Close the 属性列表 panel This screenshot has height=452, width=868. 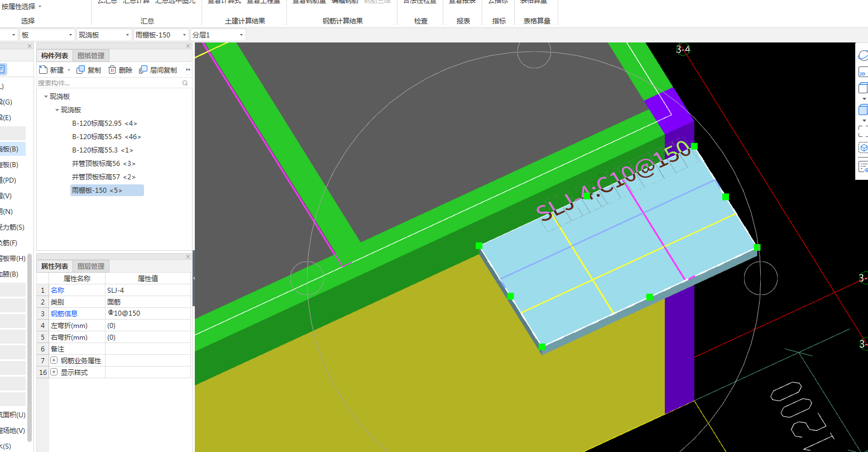coord(188,257)
